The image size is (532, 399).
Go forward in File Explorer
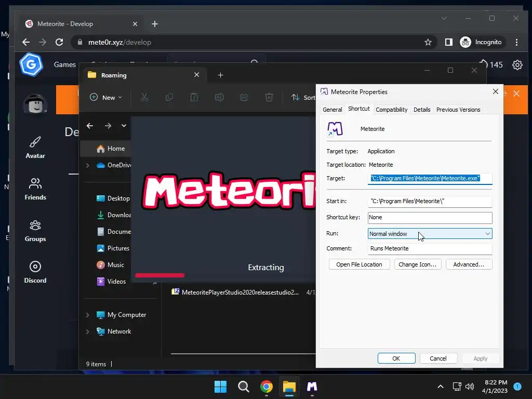pos(108,126)
